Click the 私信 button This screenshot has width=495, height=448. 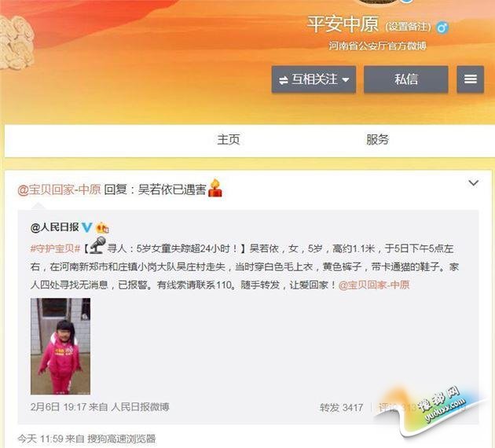click(406, 79)
